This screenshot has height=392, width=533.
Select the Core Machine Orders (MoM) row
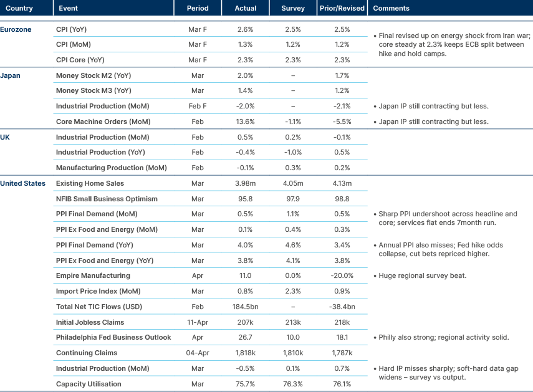(104, 122)
